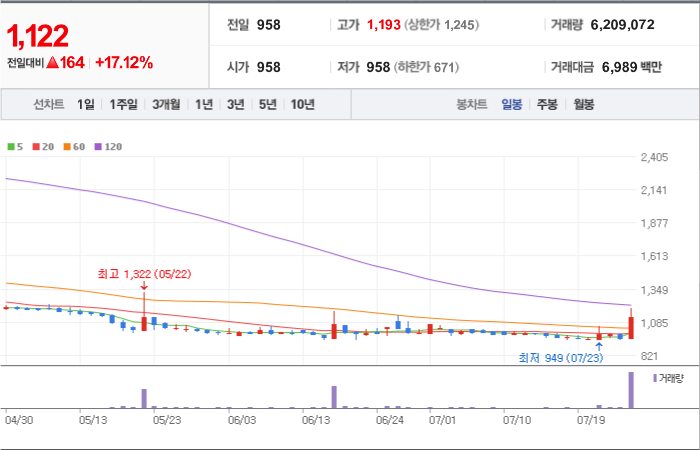Click the 06/24 date axis label
The height and width of the screenshot is (450, 700).
390,421
